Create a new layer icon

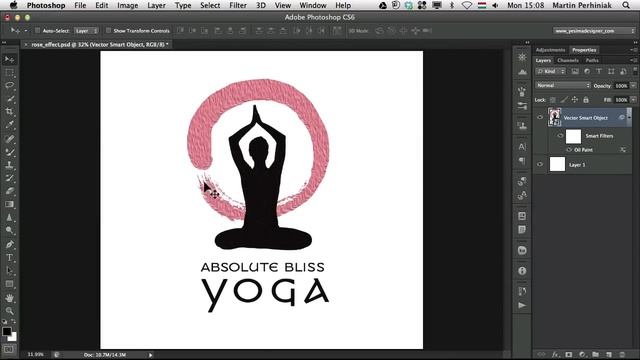pyautogui.click(x=609, y=355)
